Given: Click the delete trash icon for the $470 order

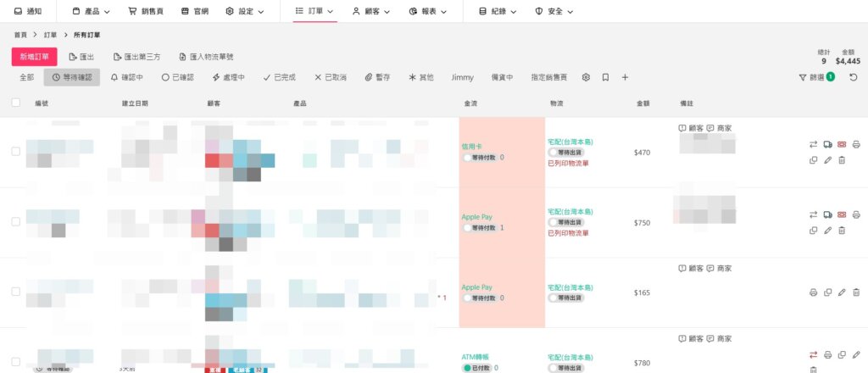Looking at the screenshot, I should (842, 160).
